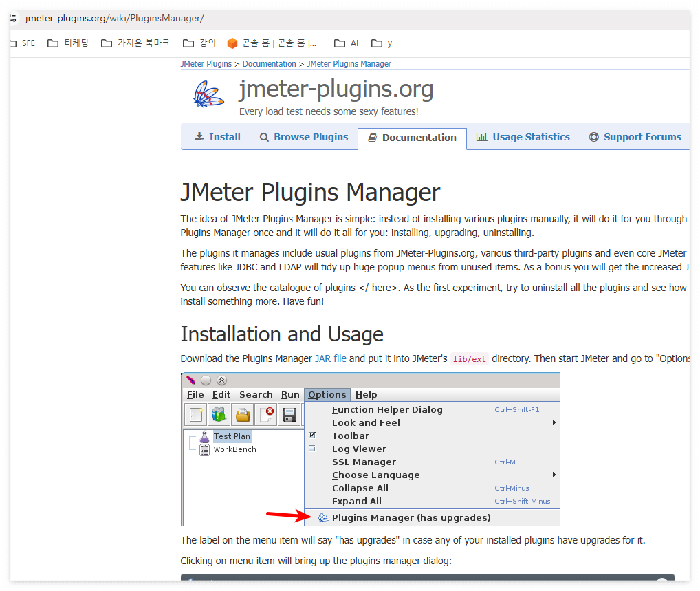
Task: Click the Install tab download icon
Action: coord(199,136)
